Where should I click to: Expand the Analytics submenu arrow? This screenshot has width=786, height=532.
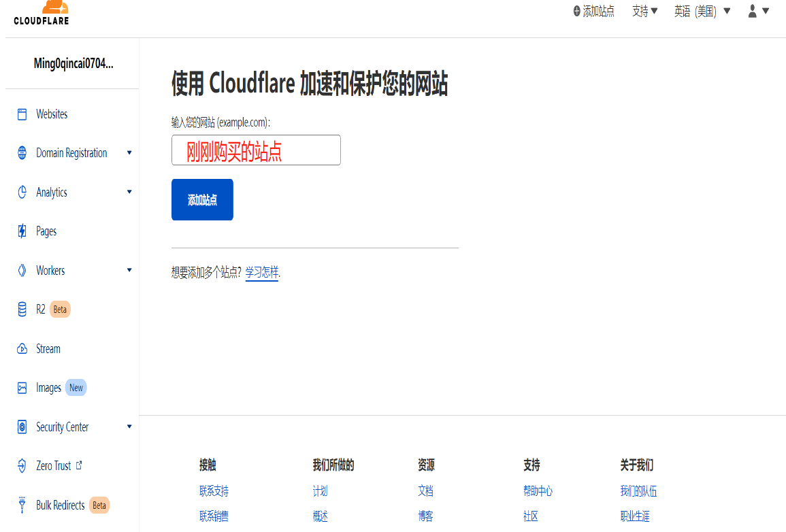(x=129, y=192)
